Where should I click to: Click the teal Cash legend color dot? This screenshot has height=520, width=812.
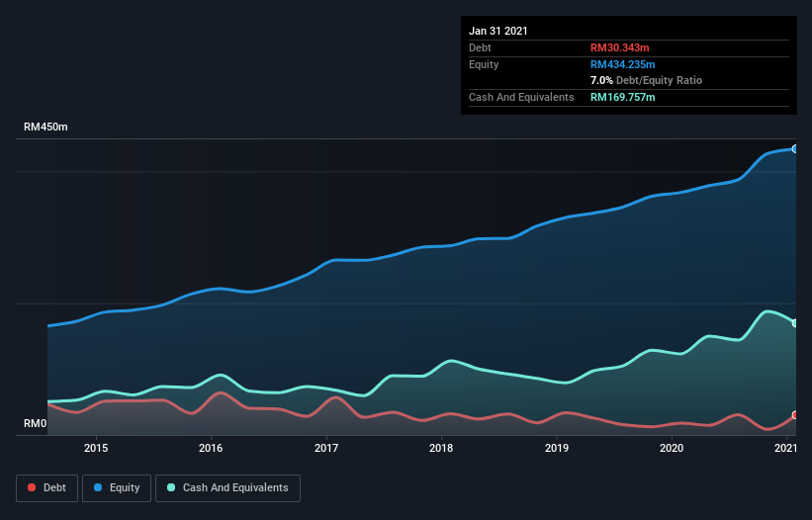172,488
